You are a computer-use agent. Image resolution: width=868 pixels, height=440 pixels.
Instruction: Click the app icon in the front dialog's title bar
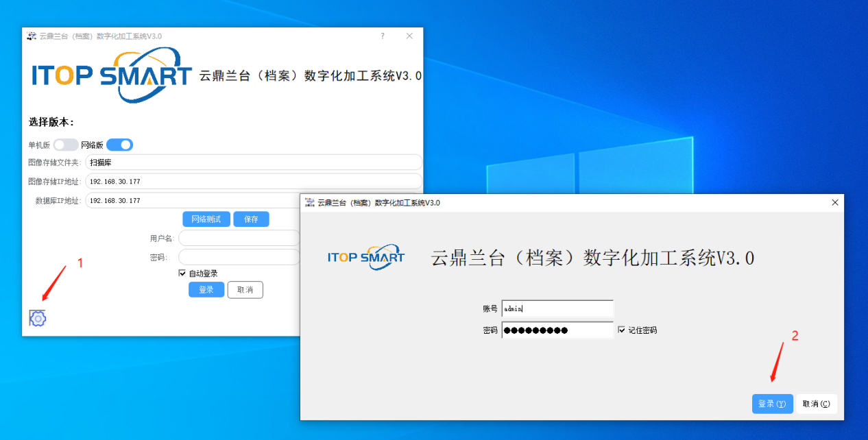(309, 203)
